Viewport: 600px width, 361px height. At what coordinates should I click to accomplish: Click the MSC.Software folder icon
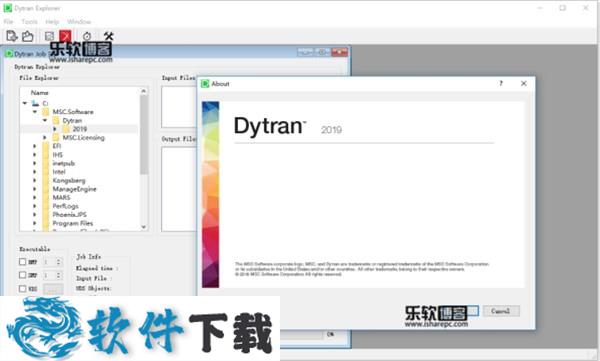coord(46,112)
